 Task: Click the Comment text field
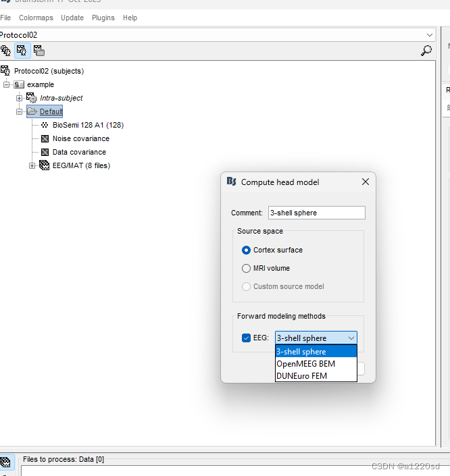pyautogui.click(x=317, y=213)
